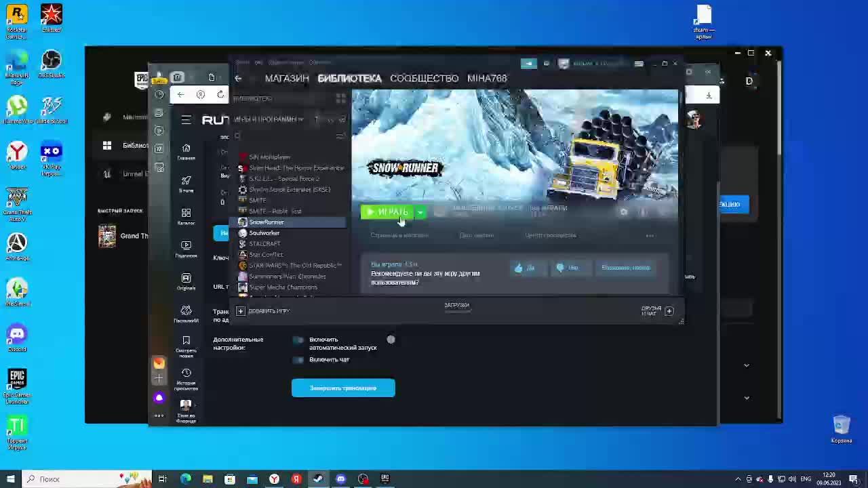Open Epic Games Launcher desktop icon
This screenshot has width=868, height=488.
[17, 387]
